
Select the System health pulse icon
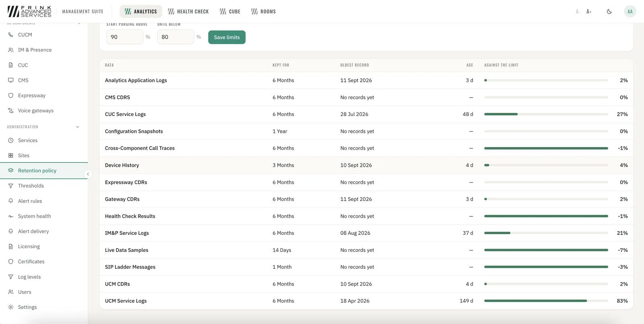11,216
